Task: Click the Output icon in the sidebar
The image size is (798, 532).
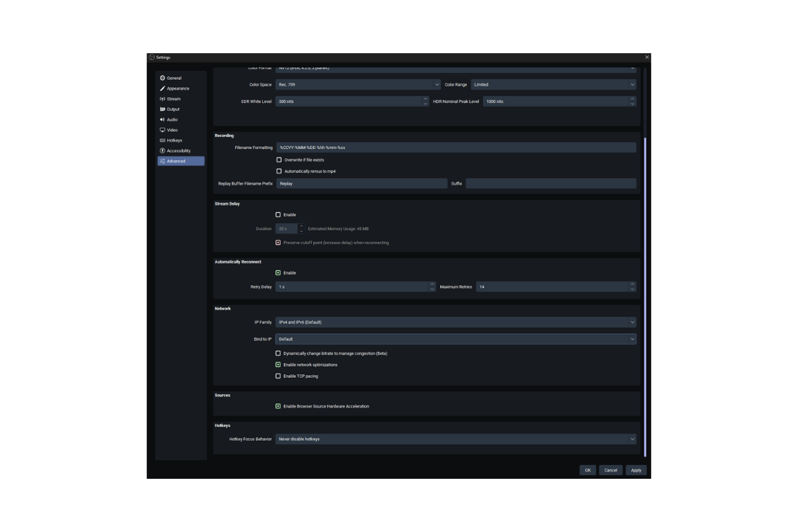Action: [162, 109]
